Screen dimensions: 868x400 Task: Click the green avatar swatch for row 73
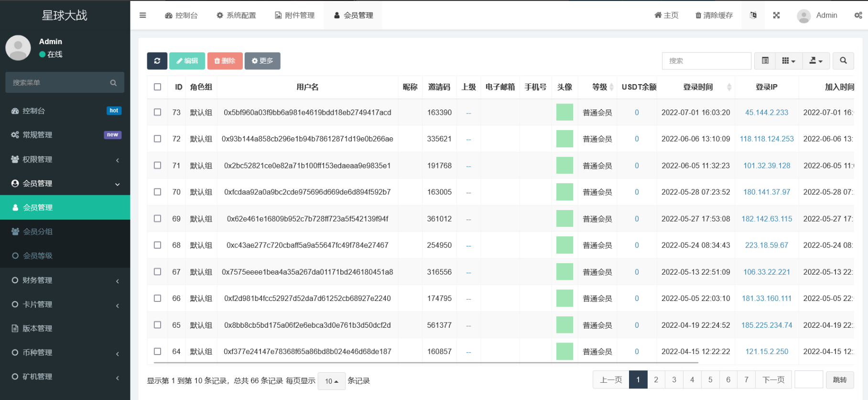point(564,112)
